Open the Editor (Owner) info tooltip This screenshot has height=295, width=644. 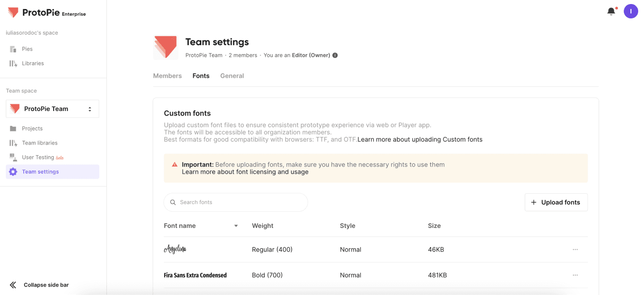click(335, 55)
